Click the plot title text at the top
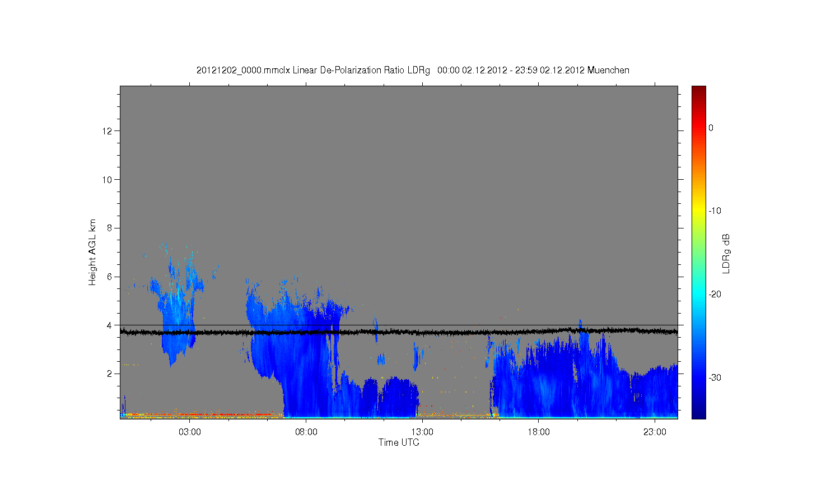The height and width of the screenshot is (504, 840). click(413, 71)
